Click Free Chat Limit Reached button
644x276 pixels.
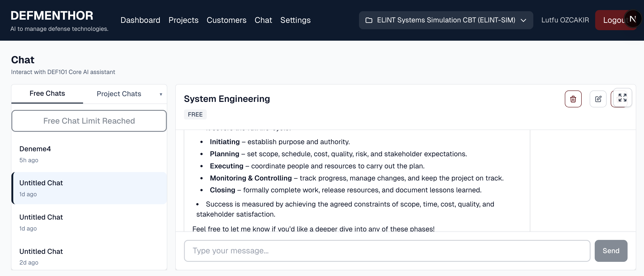[x=89, y=121]
